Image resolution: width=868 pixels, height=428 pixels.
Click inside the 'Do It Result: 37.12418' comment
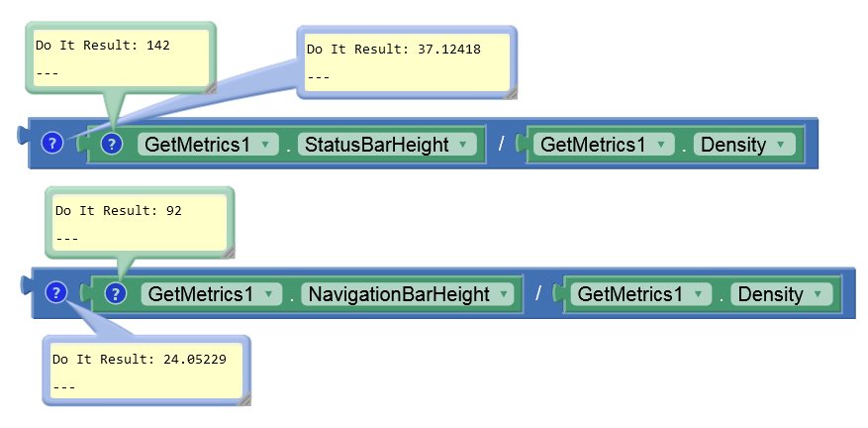click(x=407, y=62)
